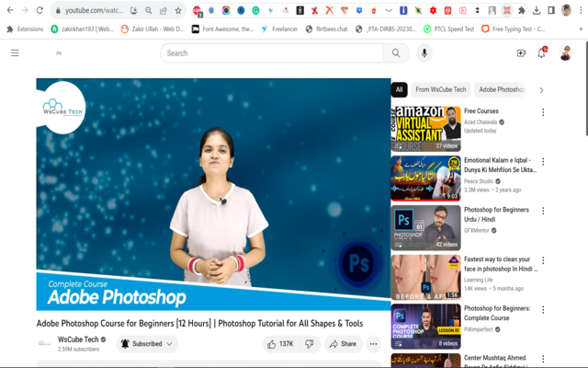Open options for Photoshop for Beginners Urdu / Hindi
The image size is (588, 368).
click(x=543, y=211)
